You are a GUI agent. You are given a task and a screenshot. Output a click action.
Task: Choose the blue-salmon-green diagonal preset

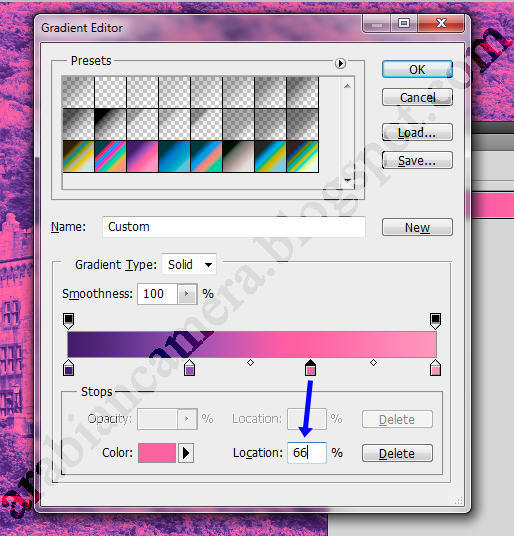point(206,157)
